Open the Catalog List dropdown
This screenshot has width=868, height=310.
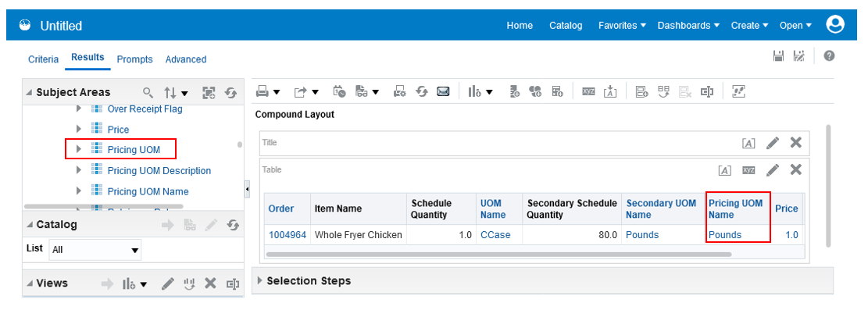tap(95, 250)
